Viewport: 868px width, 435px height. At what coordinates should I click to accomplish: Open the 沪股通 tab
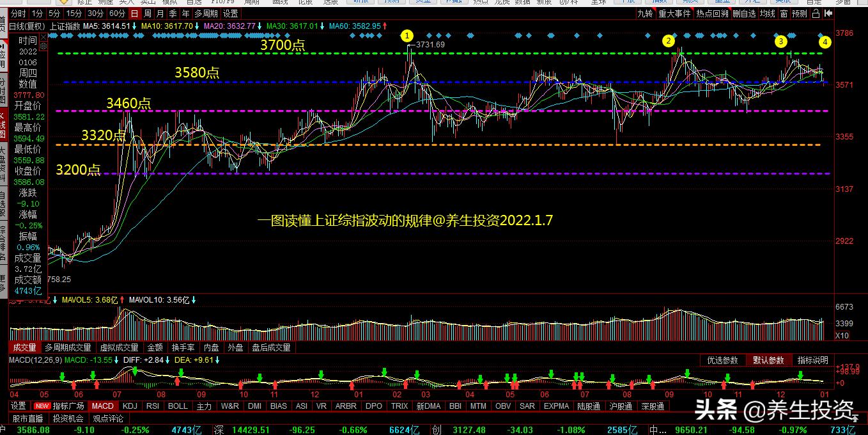[619, 406]
